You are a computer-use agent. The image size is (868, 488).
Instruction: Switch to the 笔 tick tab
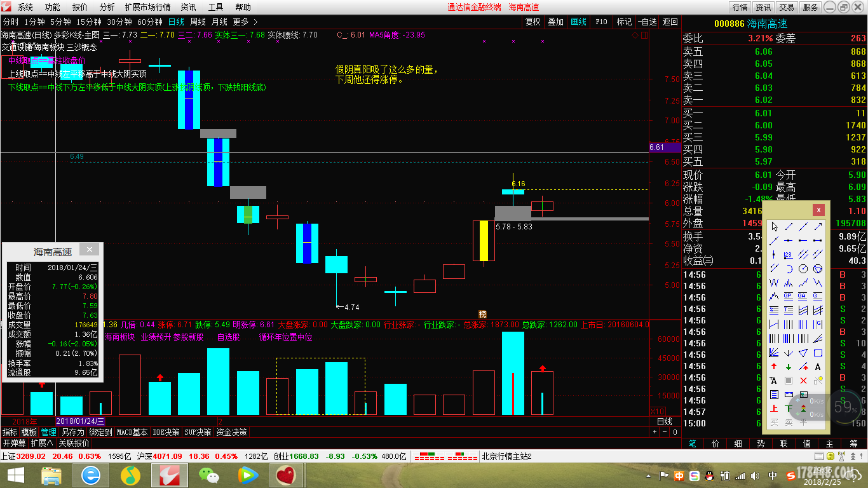(x=692, y=443)
